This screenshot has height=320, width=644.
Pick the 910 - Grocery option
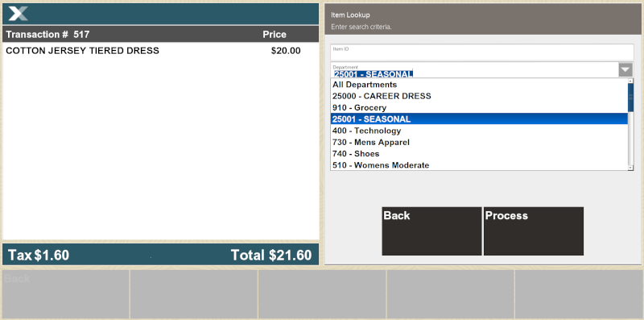[x=479, y=107]
